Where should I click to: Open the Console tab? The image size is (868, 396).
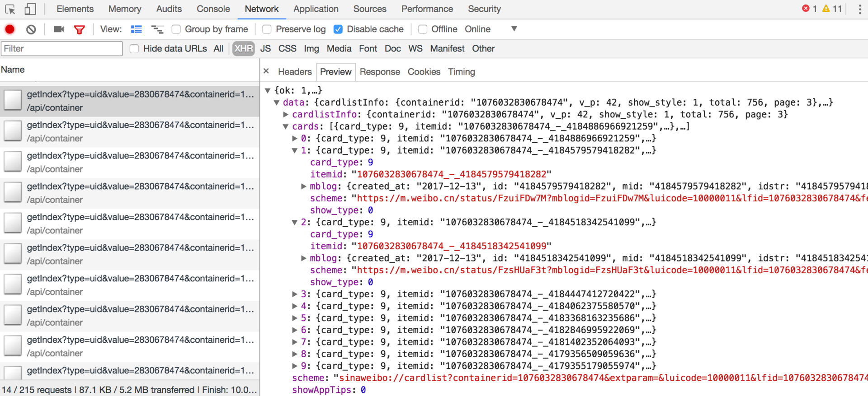pyautogui.click(x=213, y=9)
